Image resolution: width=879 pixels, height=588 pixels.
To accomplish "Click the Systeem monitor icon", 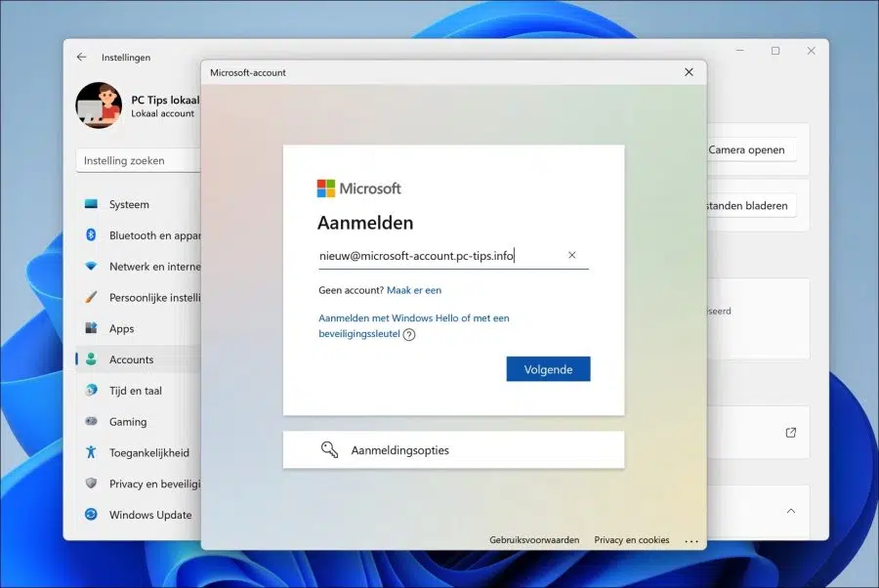I will coord(91,204).
